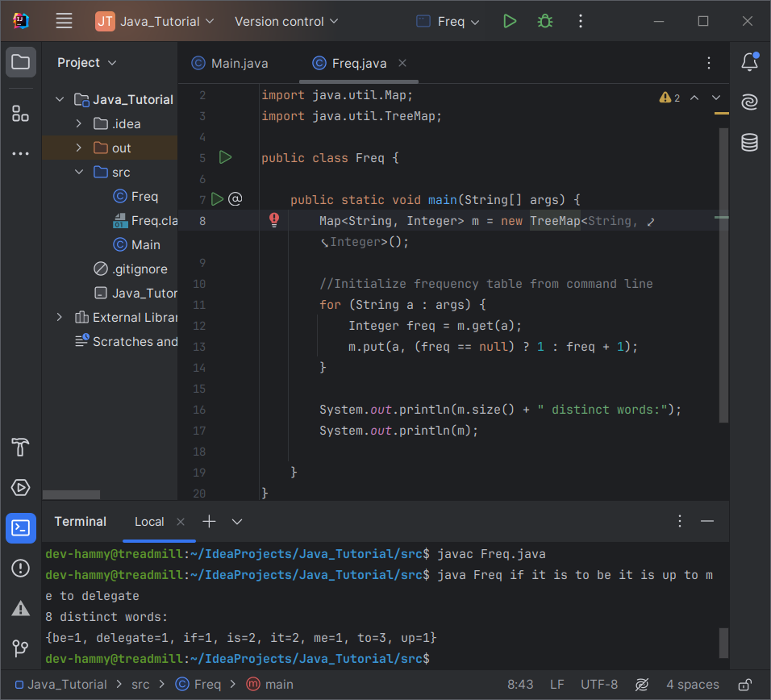Toggle the Terminal tool window button
Image resolution: width=771 pixels, height=700 pixels.
coord(21,528)
